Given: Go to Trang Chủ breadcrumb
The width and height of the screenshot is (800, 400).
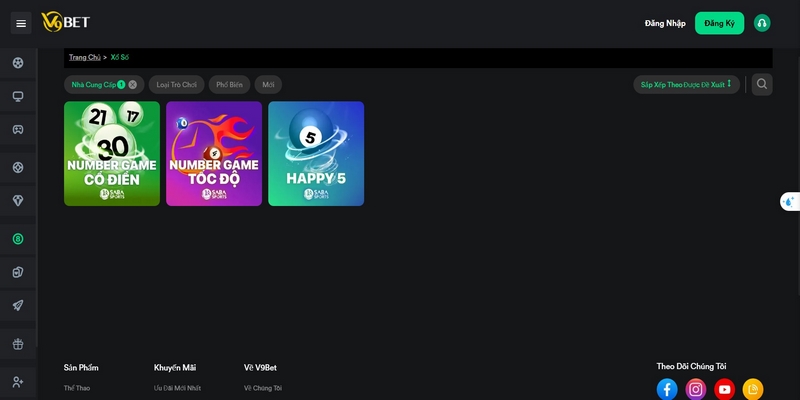Looking at the screenshot, I should coord(85,57).
